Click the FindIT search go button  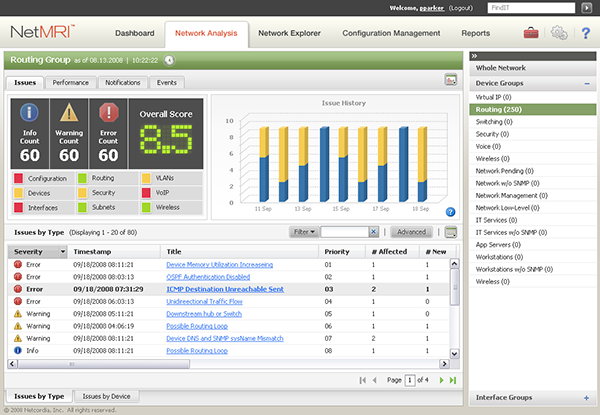pos(586,7)
